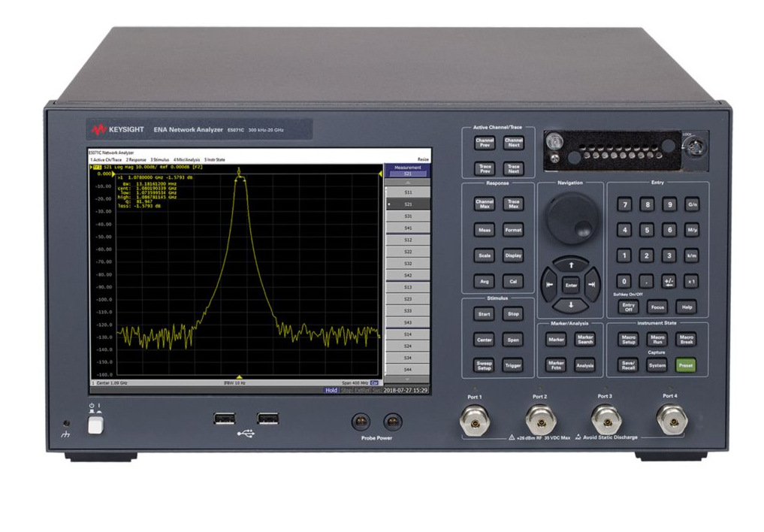This screenshot has width=764, height=532.
Task: Click the Enter key in navigation pad
Action: tap(571, 285)
